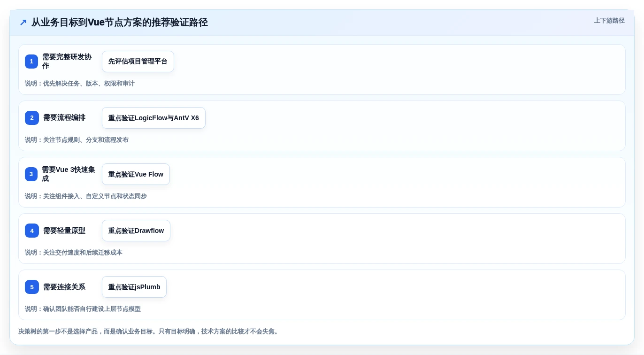Click the 重点验证LogicFlow与AntV X6 button
This screenshot has height=355, width=644.
153,118
